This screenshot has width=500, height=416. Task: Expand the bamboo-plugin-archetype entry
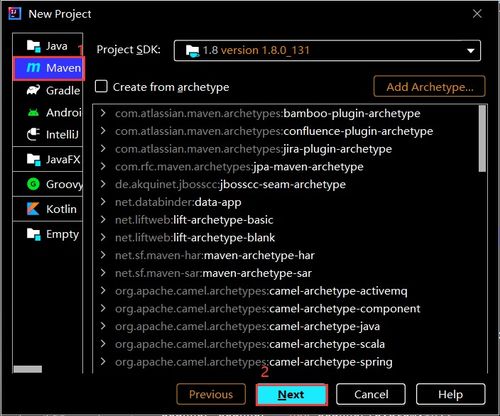(x=103, y=113)
